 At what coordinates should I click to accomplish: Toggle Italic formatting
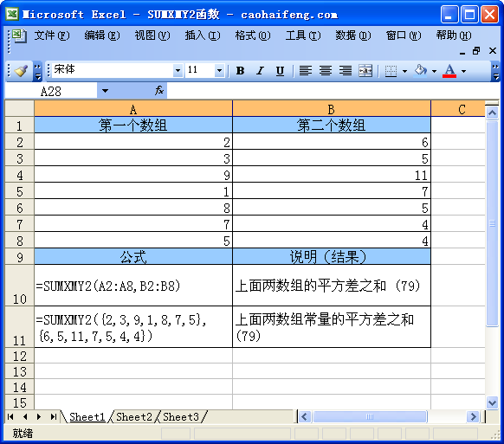tap(260, 71)
